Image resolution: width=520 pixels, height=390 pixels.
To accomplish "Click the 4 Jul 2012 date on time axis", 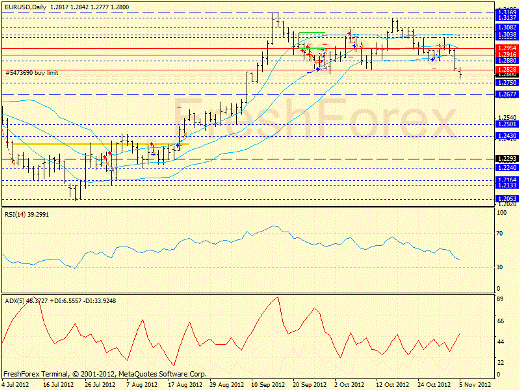I will (15, 385).
